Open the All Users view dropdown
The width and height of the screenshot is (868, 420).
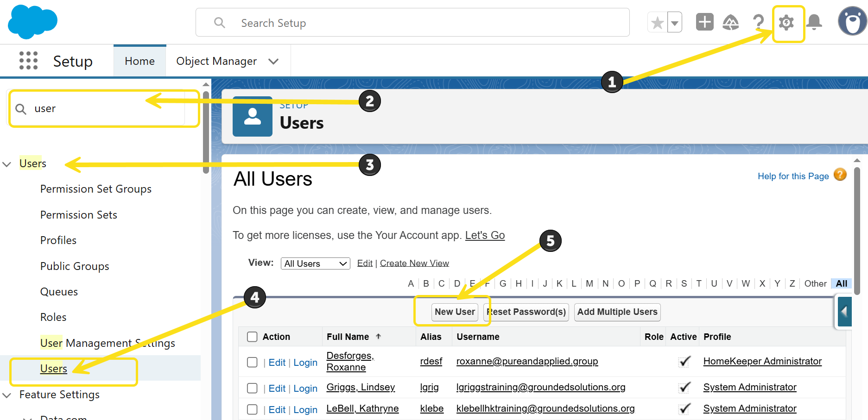(x=315, y=263)
